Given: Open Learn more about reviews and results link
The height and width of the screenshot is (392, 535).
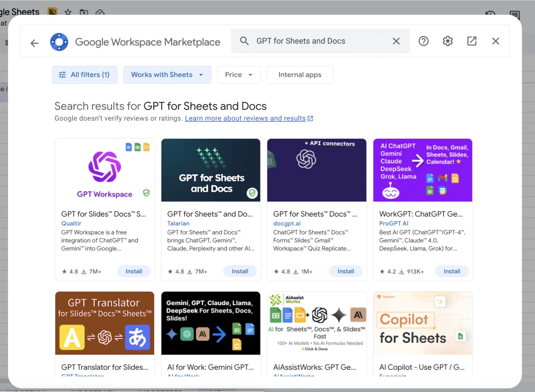Looking at the screenshot, I should pyautogui.click(x=249, y=118).
